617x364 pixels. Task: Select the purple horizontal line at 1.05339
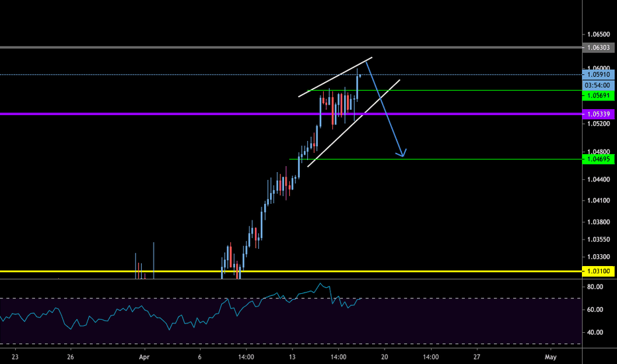291,114
